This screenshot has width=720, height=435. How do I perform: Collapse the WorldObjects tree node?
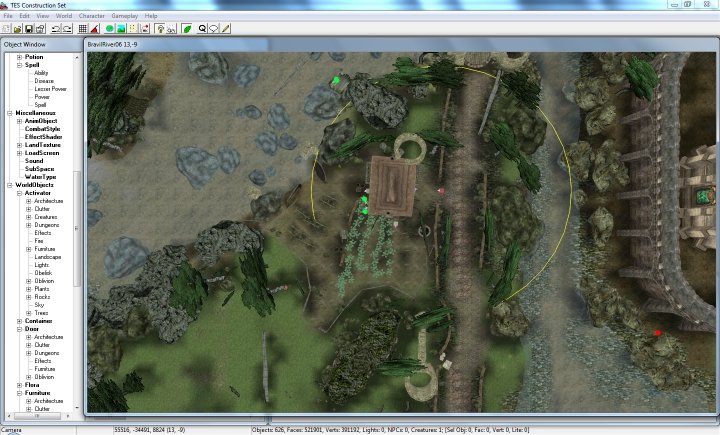pos(10,185)
